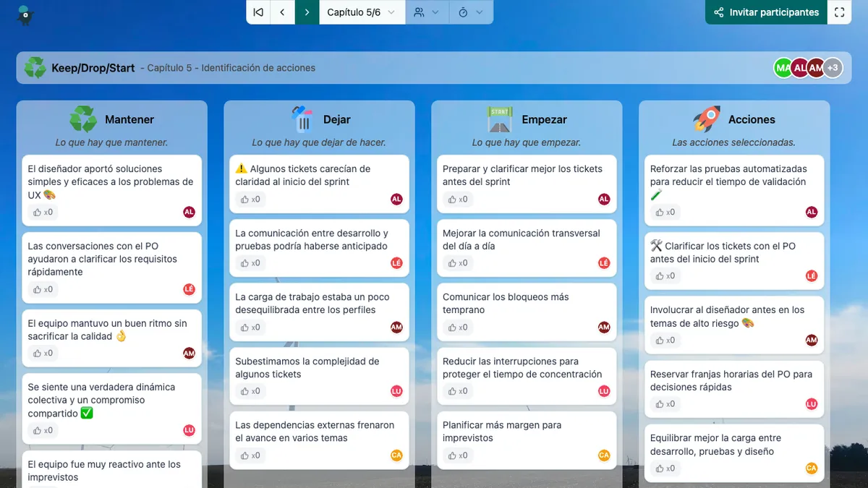Toggle fullscreen mode icon
This screenshot has width=868, height=488.
click(839, 12)
